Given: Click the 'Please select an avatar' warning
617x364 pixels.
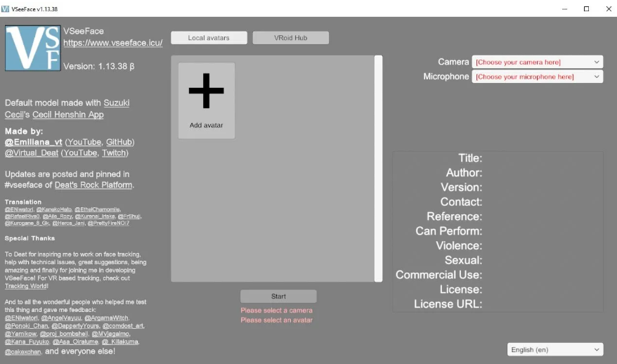Looking at the screenshot, I should [x=276, y=320].
